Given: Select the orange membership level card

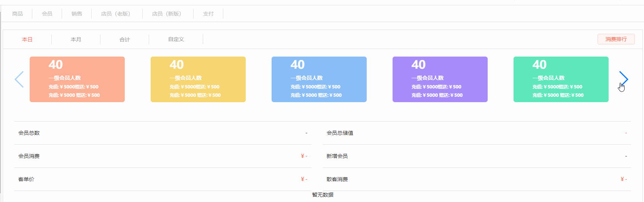Looking at the screenshot, I should click(x=77, y=79).
